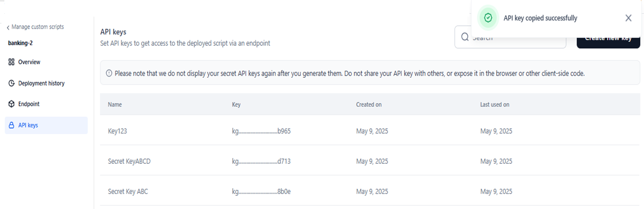This screenshot has width=644, height=209.
Task: Open Deployment history in sidebar
Action: pyautogui.click(x=41, y=83)
